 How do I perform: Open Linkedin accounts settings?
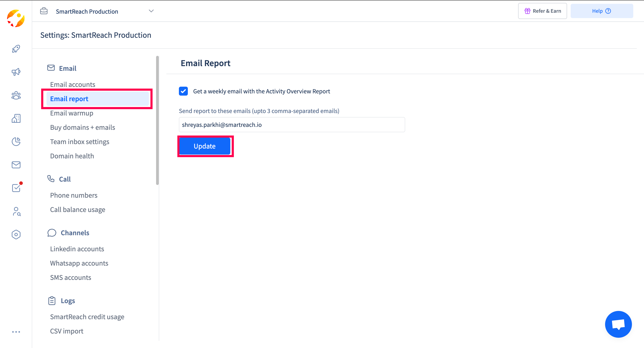coord(77,249)
